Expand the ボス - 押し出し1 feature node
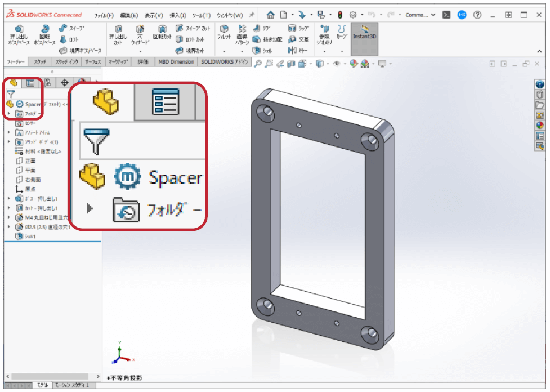This screenshot has width=550, height=392. coord(9,198)
